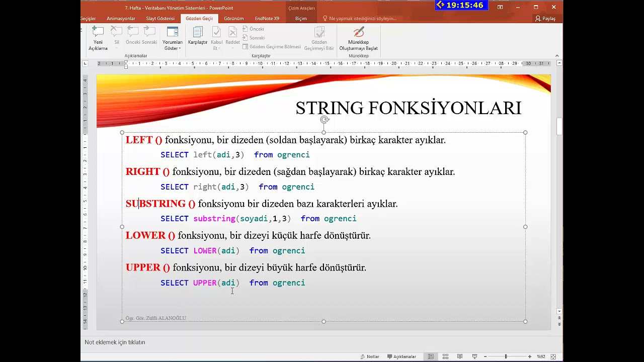Image resolution: width=644 pixels, height=362 pixels.
Task: Click the zoom out minus button
Action: point(485,356)
